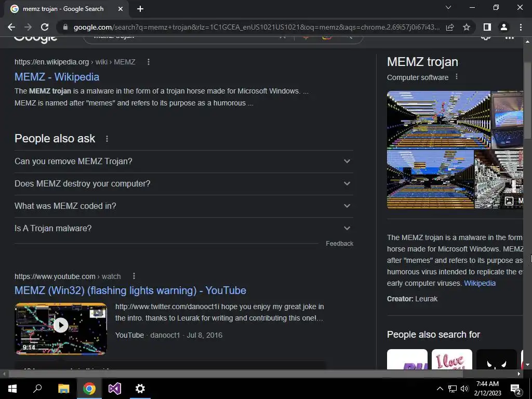The image size is (532, 399).
Task: Click the 'I love' related search thumbnail
Action: 451,360
